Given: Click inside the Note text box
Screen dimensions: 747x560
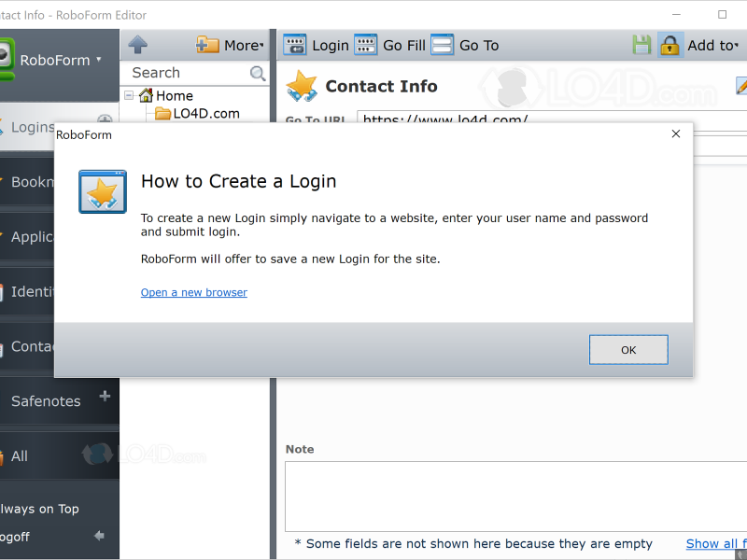Looking at the screenshot, I should 516,497.
